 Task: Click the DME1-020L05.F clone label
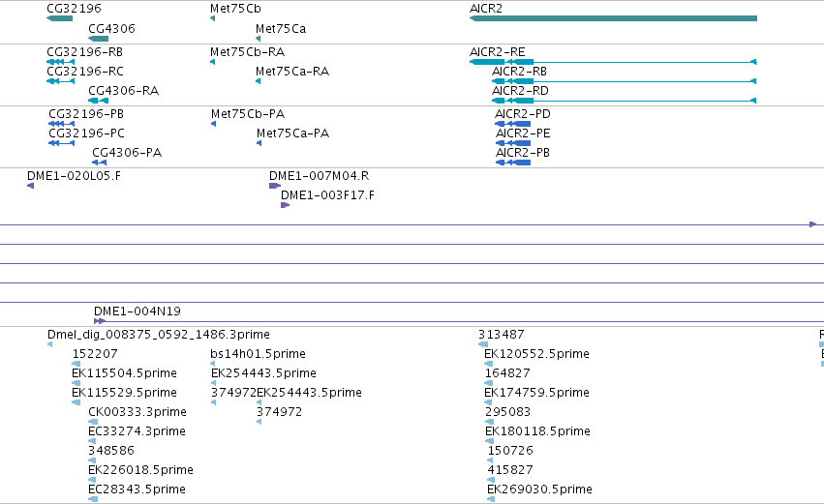pyautogui.click(x=74, y=176)
